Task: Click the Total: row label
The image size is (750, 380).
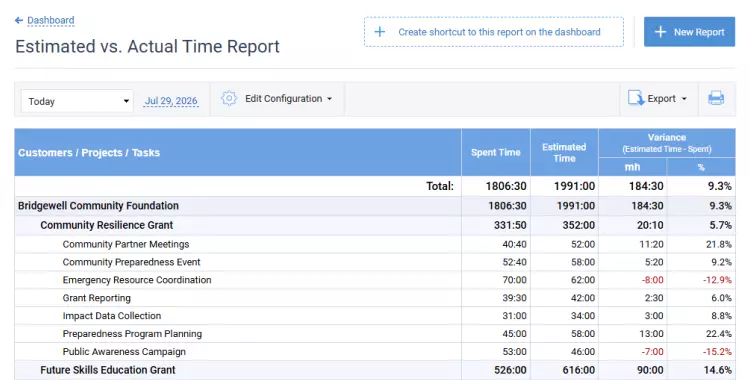Action: point(440,186)
